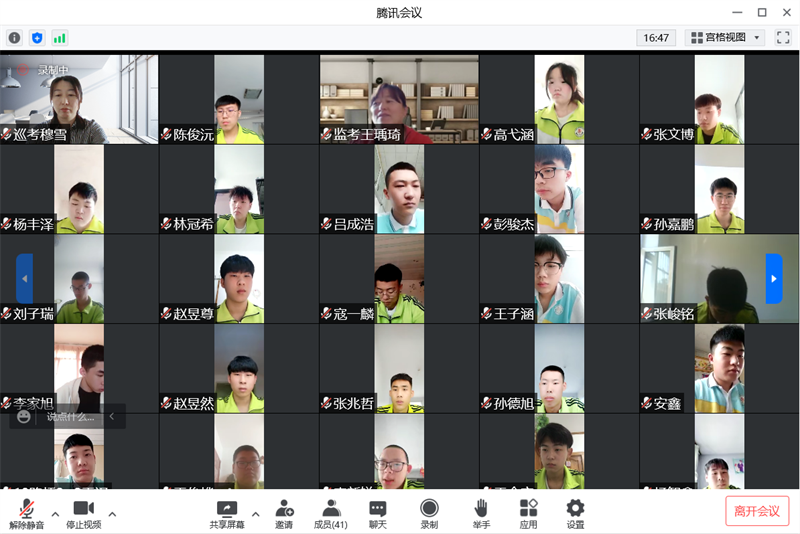The height and width of the screenshot is (534, 800).
Task: Click the muted mic icon of 赵昱然
Action: 166,403
